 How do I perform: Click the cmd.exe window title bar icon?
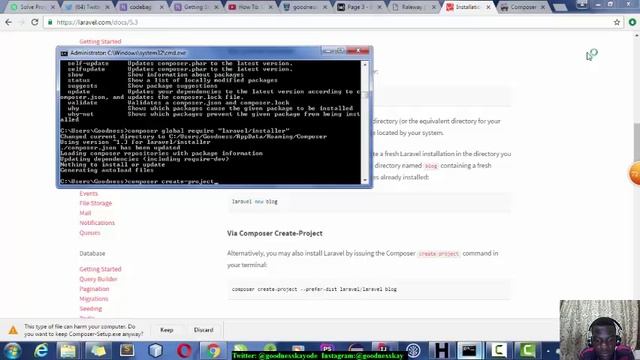point(64,53)
